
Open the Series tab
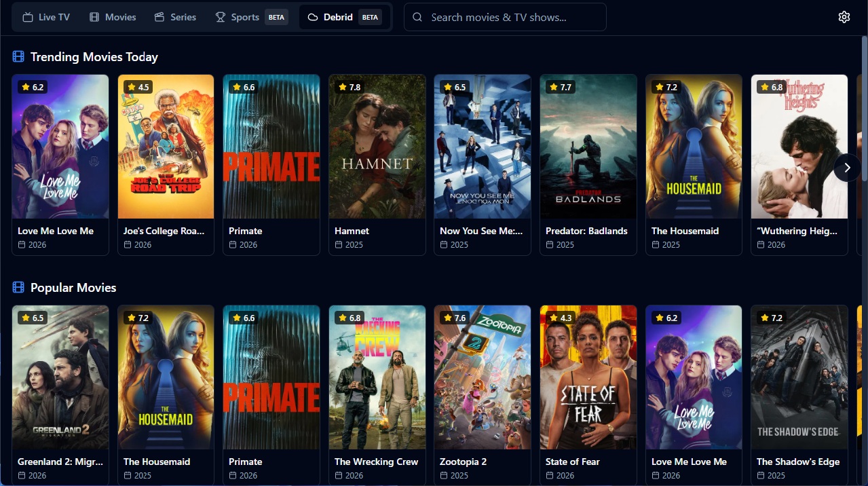coord(175,17)
